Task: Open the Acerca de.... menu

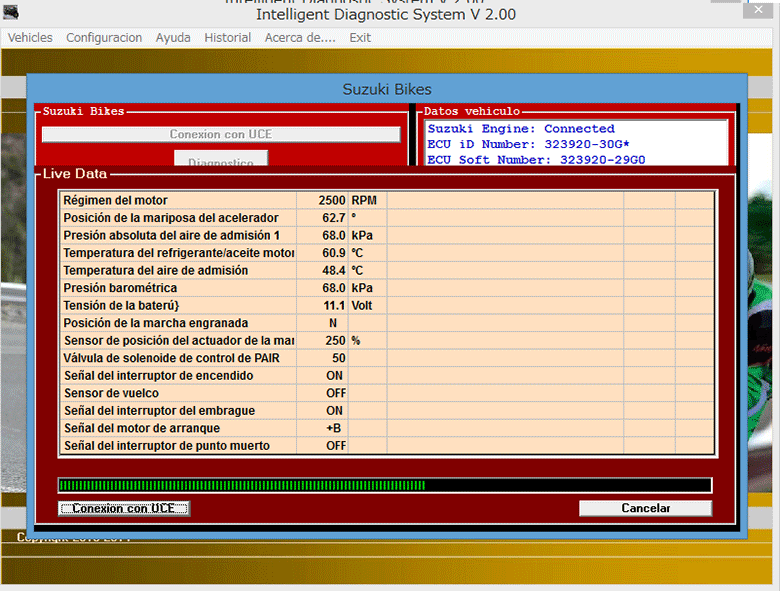Action: (x=300, y=38)
